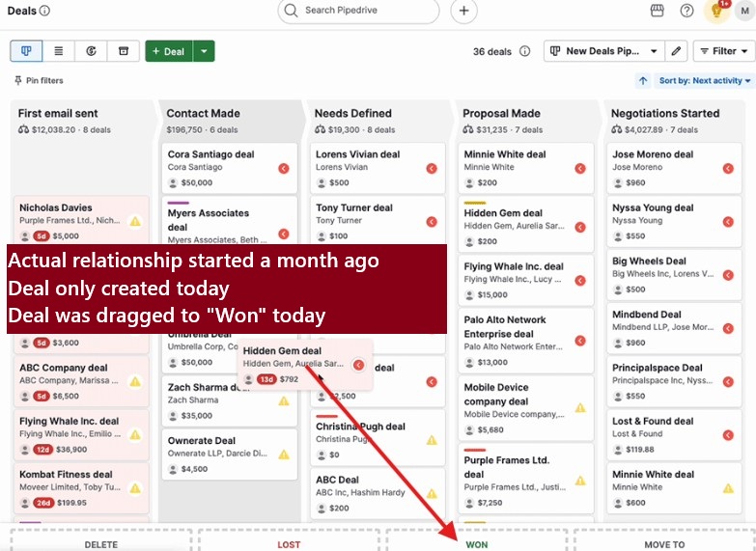
Task: Click the WON drop zone
Action: pos(476,541)
